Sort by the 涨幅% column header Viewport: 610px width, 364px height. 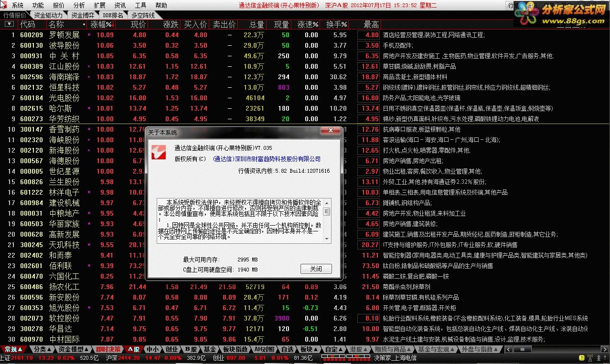click(x=101, y=24)
